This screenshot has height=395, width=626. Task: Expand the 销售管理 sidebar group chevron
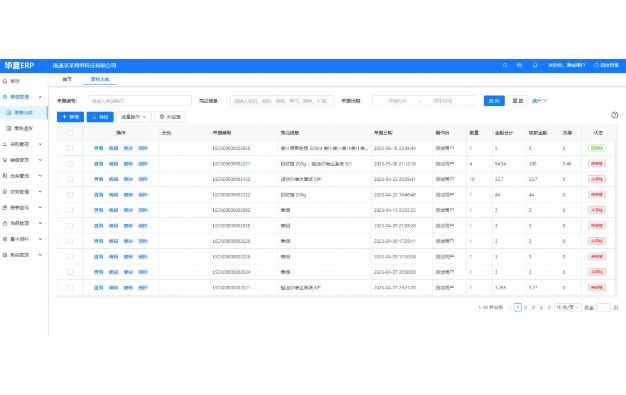pyautogui.click(x=40, y=160)
